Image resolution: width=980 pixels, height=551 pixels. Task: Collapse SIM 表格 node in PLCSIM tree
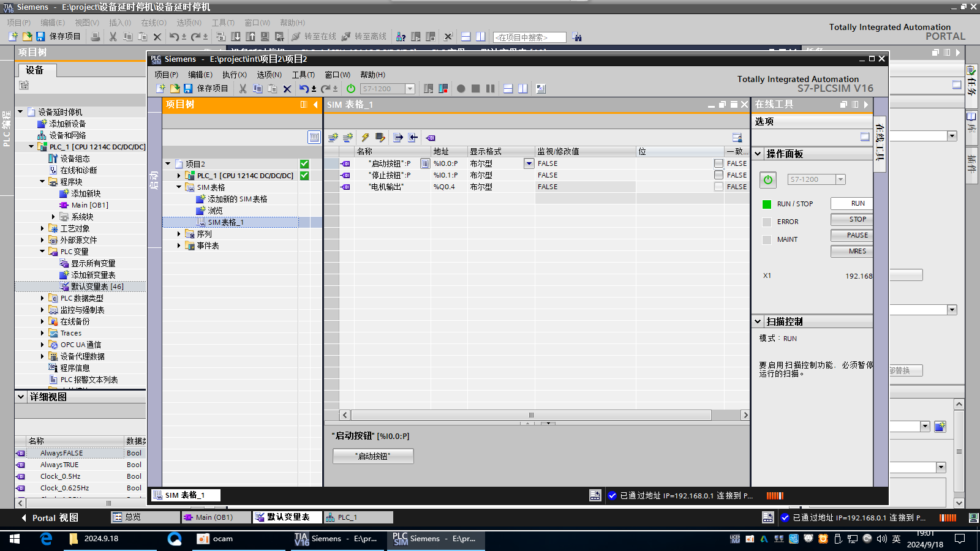click(x=179, y=187)
